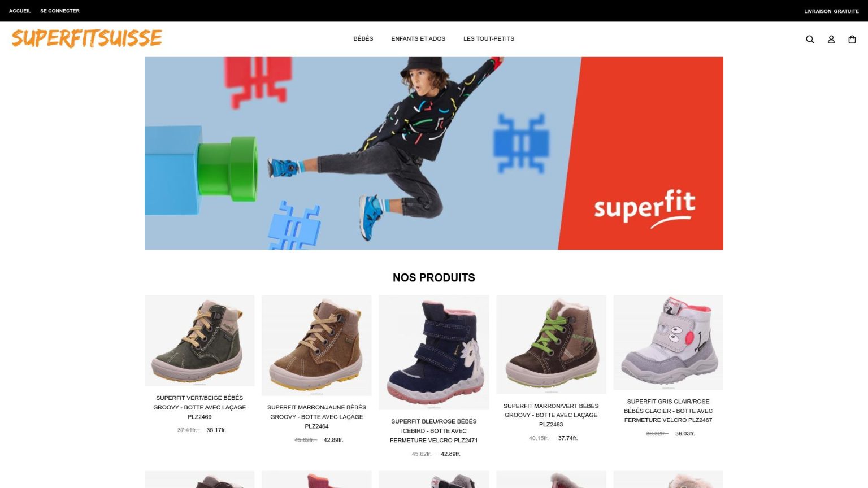Open the user account icon
The width and height of the screenshot is (868, 488).
[831, 39]
